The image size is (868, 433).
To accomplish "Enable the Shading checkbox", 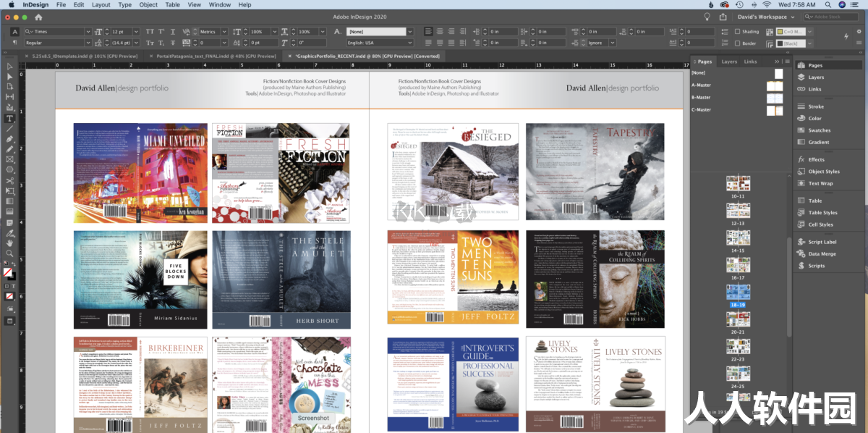I will point(737,32).
